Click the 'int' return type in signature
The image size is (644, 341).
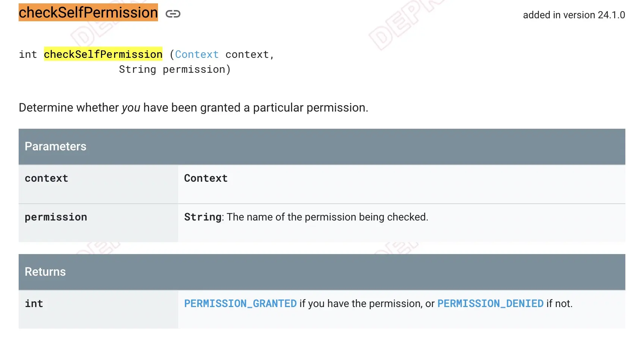click(28, 54)
